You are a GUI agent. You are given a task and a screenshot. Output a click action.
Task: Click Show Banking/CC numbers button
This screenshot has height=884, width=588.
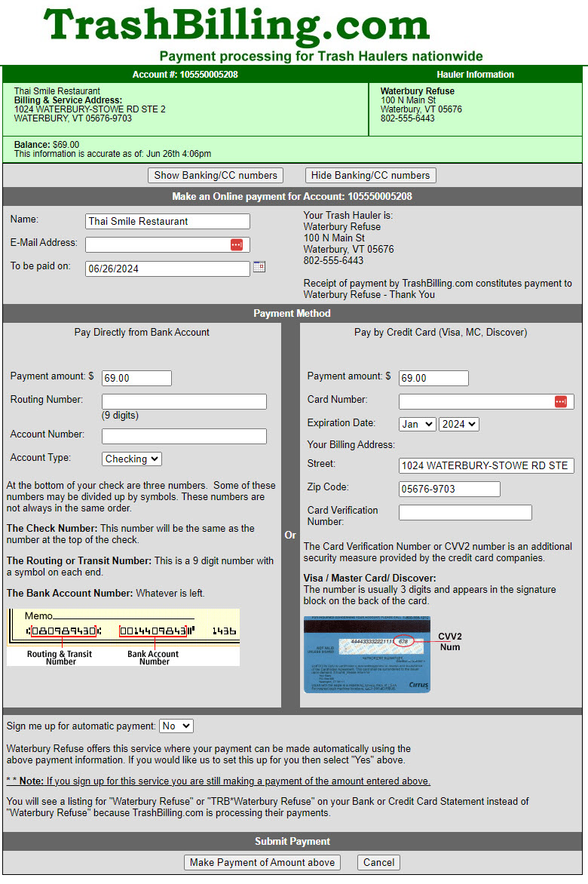point(216,175)
